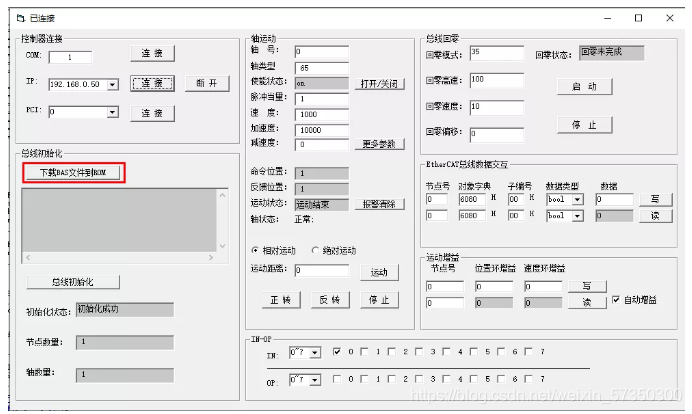Click the EtherCAT 读 read button
Viewport: 692px width, 414px height.
pos(656,216)
